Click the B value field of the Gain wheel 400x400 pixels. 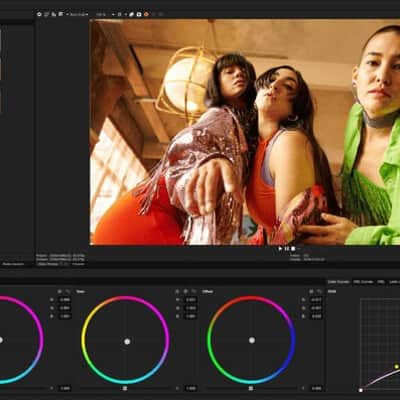tap(191, 316)
